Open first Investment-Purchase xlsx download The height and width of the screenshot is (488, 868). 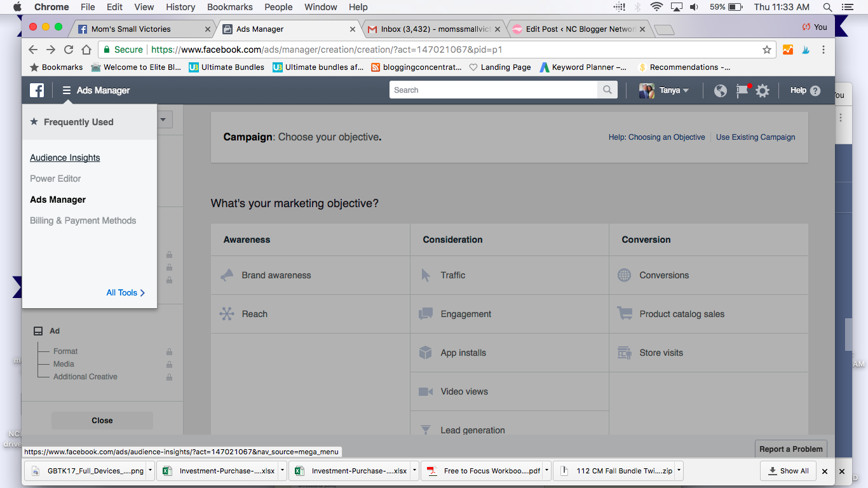coord(221,471)
